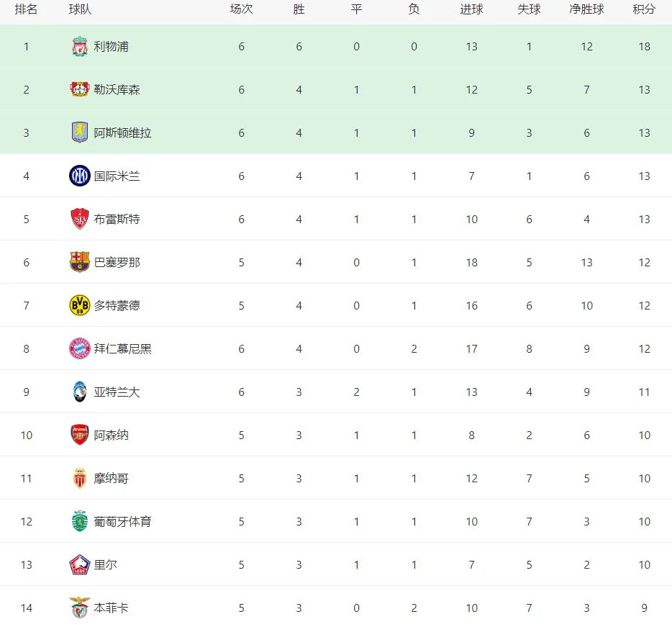Open the 拜仁慕尼黑 team name link

[x=122, y=348]
